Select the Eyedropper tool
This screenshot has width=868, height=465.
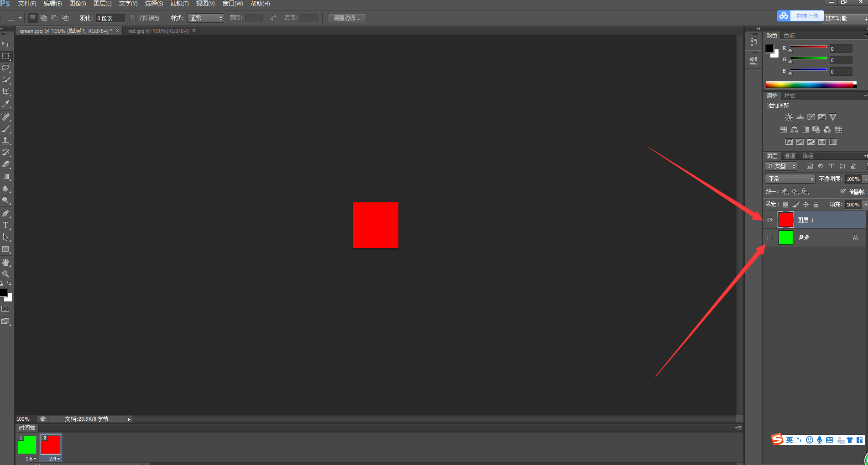point(5,104)
